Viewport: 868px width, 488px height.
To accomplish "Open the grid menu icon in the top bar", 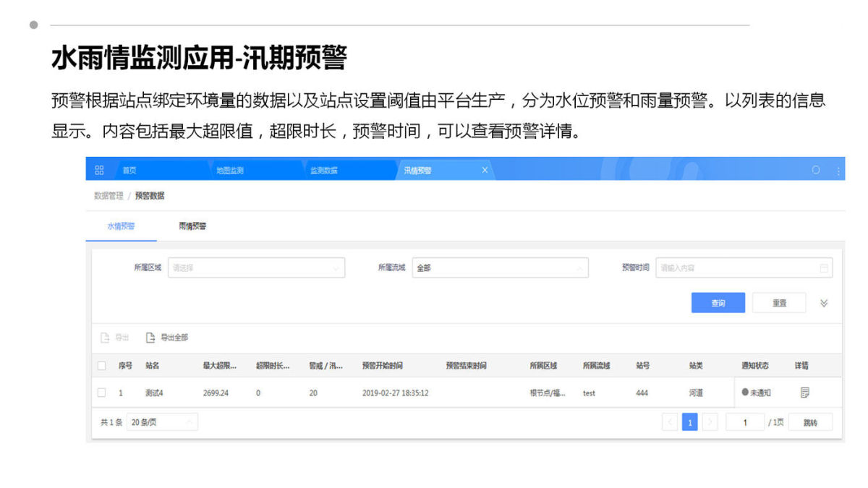I will pyautogui.click(x=99, y=170).
